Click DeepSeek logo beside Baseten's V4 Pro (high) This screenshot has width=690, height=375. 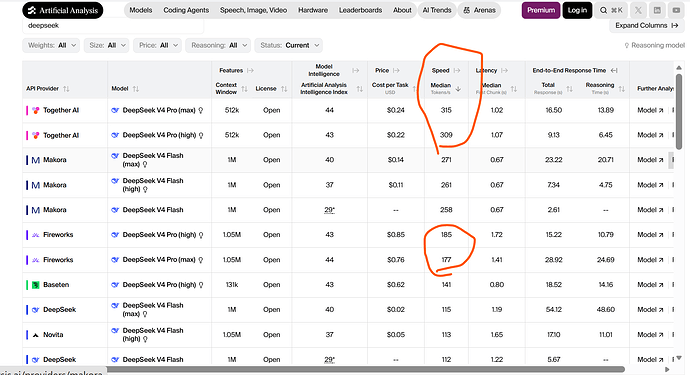tap(115, 285)
